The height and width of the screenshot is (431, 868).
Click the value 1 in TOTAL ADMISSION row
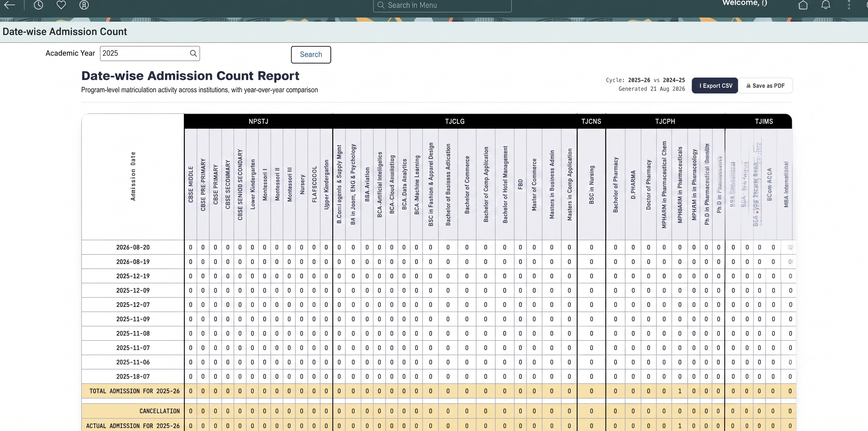tap(680, 391)
